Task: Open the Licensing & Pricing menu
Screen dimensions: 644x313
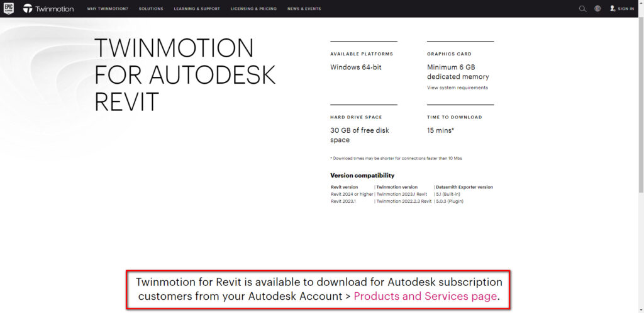Action: point(253,9)
